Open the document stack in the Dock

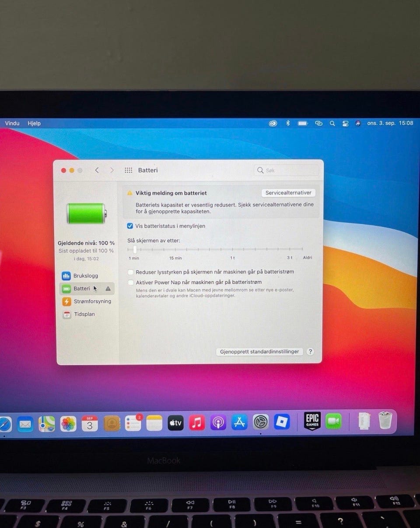pyautogui.click(x=364, y=421)
